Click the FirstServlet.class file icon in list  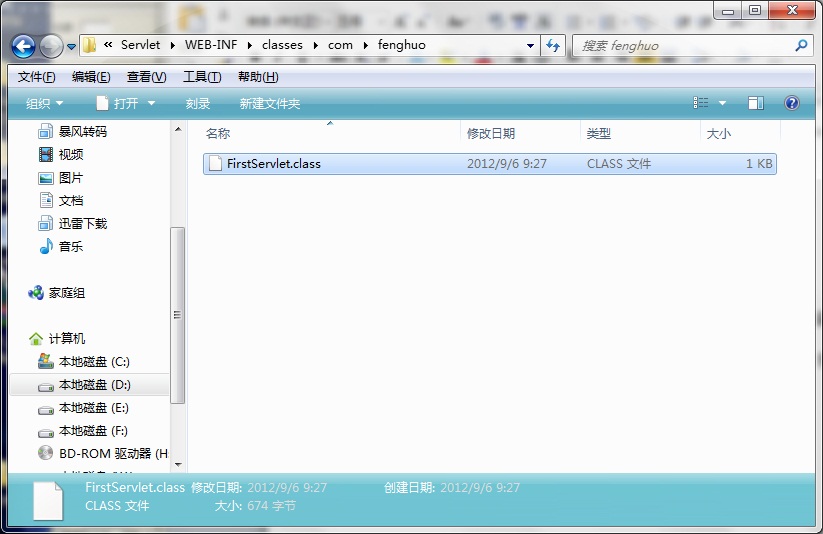215,163
